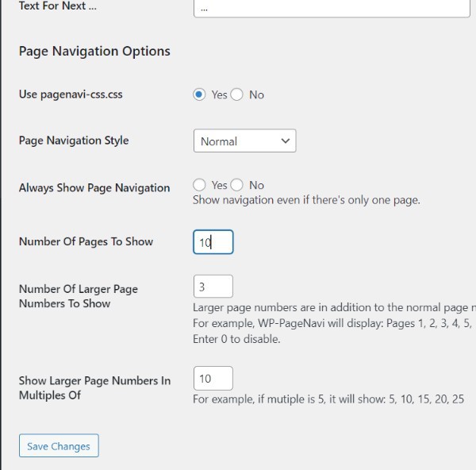476x470 pixels.
Task: Select Yes for Always Show Page Navigation
Action: (199, 185)
